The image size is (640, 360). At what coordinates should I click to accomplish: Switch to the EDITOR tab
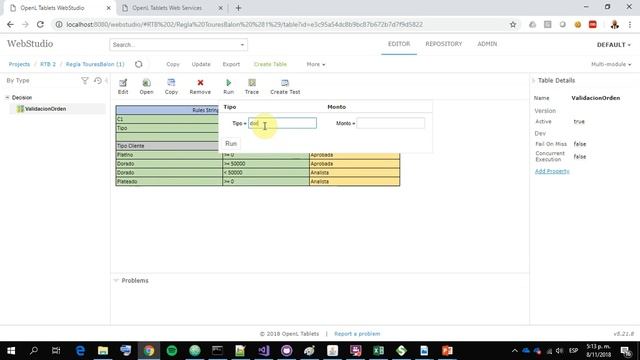tap(399, 44)
